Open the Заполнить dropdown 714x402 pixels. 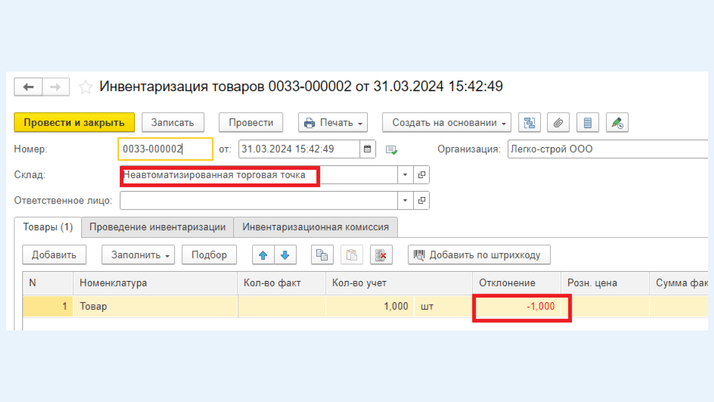pos(138,255)
